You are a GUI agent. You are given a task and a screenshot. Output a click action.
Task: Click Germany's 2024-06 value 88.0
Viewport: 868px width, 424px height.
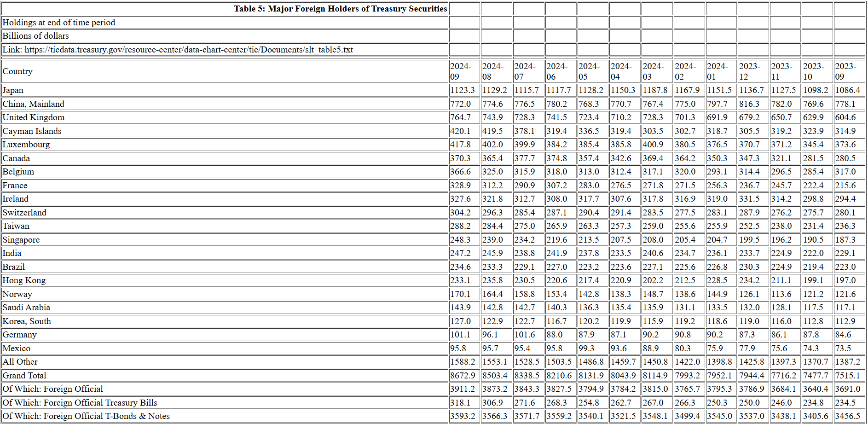tap(555, 335)
